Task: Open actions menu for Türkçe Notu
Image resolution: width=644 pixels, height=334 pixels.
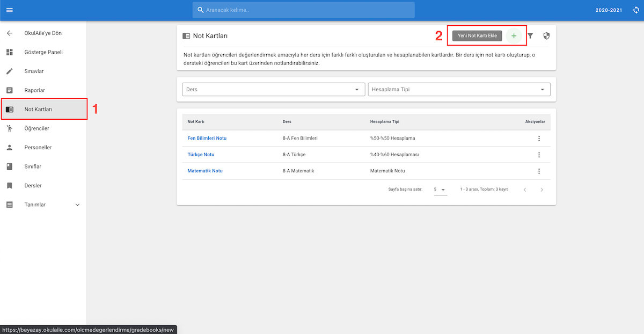Action: click(x=539, y=155)
